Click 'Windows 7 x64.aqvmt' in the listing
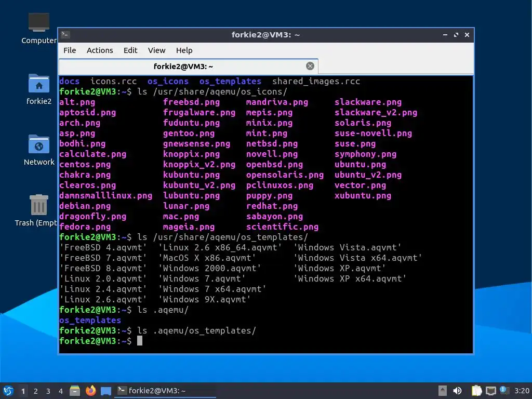532x399 pixels. click(212, 289)
